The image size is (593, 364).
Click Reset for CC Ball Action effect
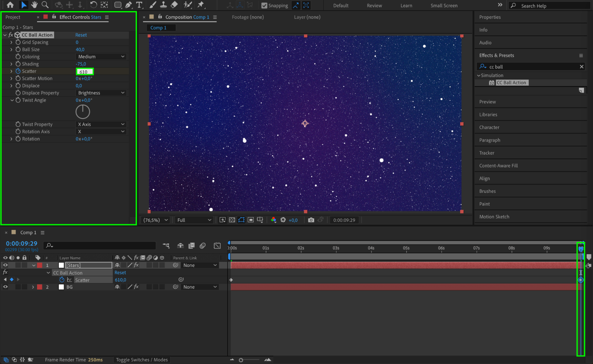tap(81, 35)
